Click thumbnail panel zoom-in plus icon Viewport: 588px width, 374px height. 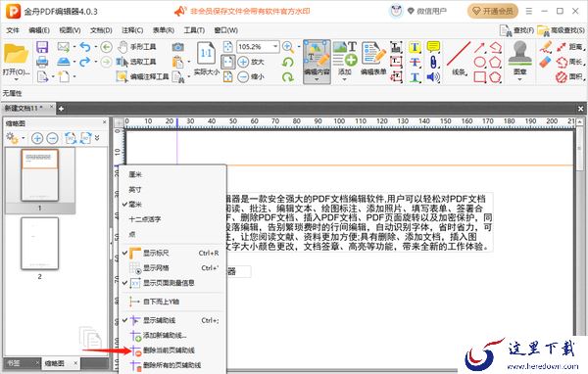coord(37,138)
